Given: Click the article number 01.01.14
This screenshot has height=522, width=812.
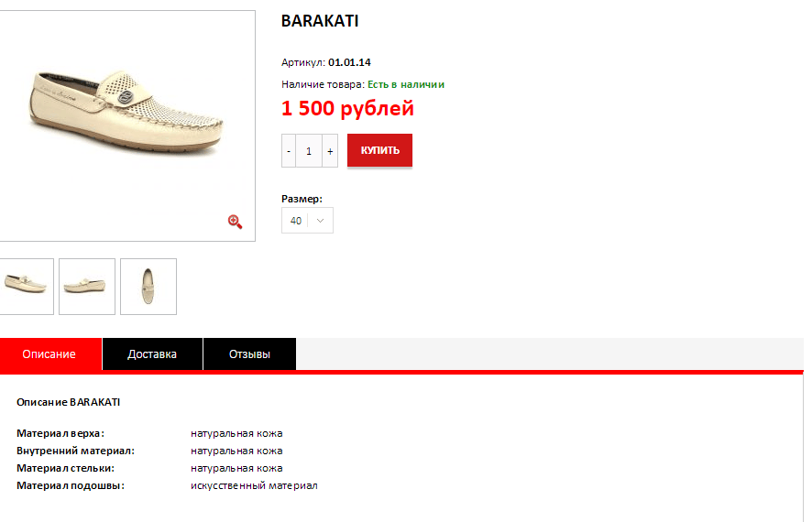Looking at the screenshot, I should click(349, 62).
